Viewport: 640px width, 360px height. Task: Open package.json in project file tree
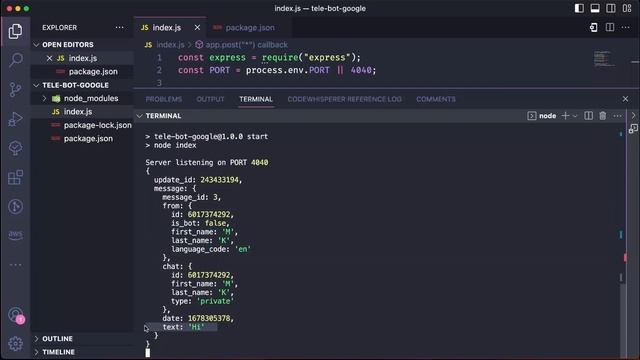click(x=88, y=139)
